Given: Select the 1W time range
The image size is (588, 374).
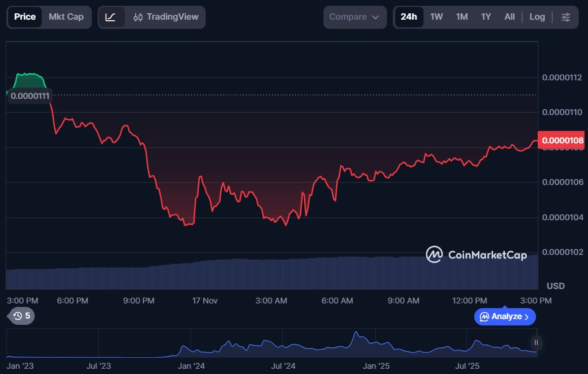Looking at the screenshot, I should [x=437, y=17].
